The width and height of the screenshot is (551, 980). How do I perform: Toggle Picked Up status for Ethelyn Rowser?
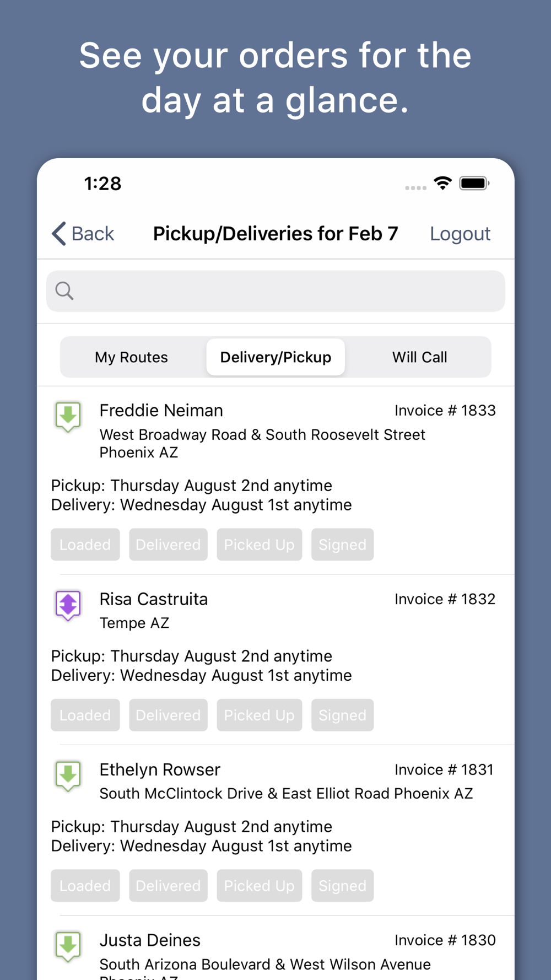pyautogui.click(x=260, y=886)
